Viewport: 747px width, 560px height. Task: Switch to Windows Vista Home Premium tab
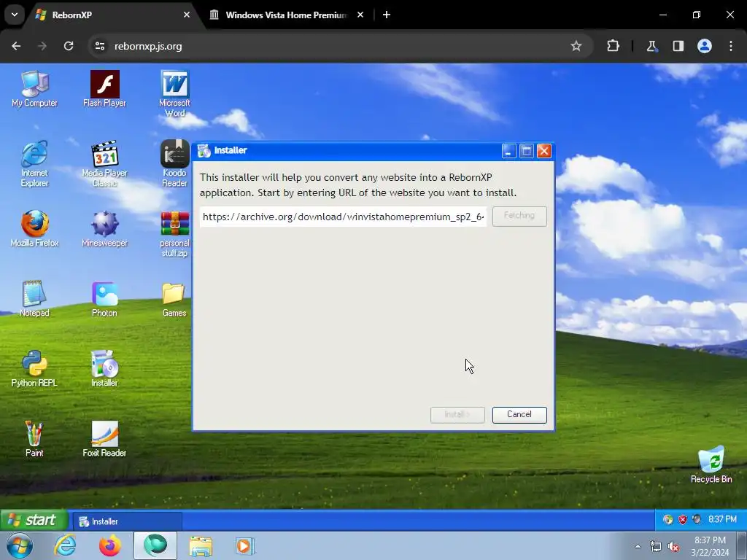(x=286, y=15)
